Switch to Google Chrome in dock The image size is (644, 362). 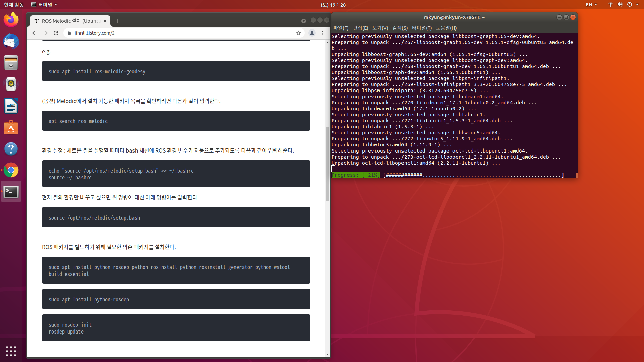[x=11, y=170]
